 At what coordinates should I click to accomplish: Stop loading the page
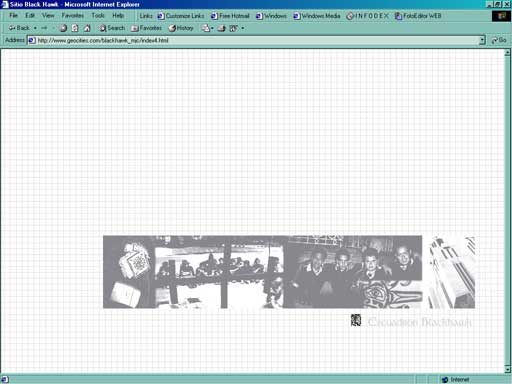pyautogui.click(x=63, y=28)
